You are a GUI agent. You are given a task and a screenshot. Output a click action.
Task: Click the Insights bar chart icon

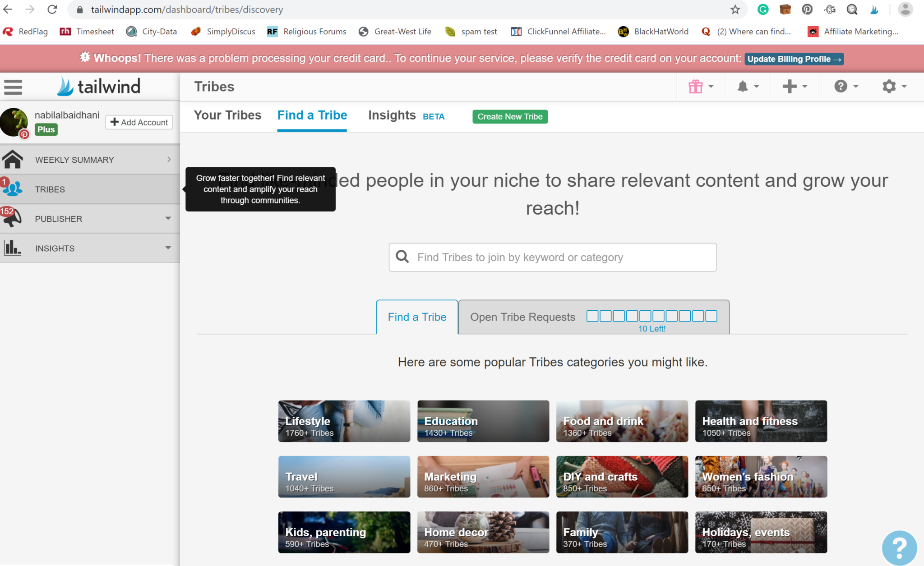pos(12,248)
